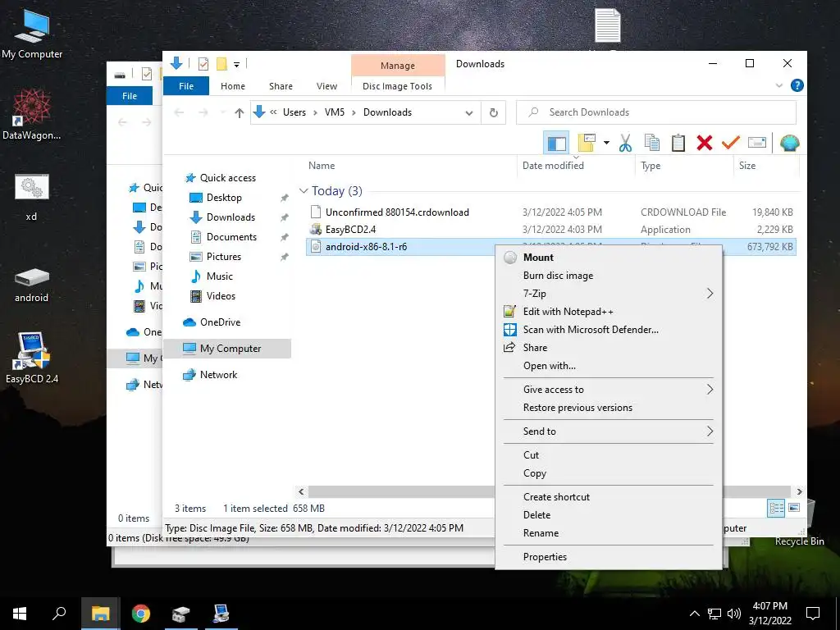
Task: Select the Unconfirmed 880154.crdownload file
Action: tap(397, 212)
